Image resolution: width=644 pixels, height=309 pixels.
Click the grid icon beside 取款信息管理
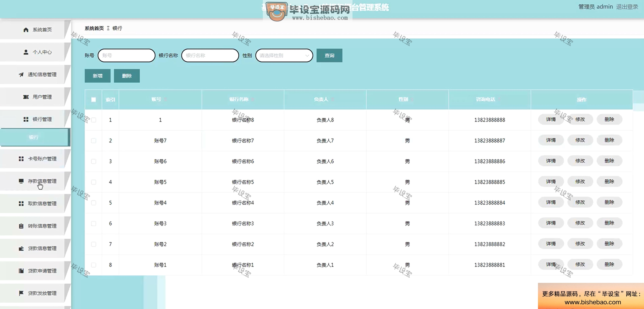[x=21, y=203]
